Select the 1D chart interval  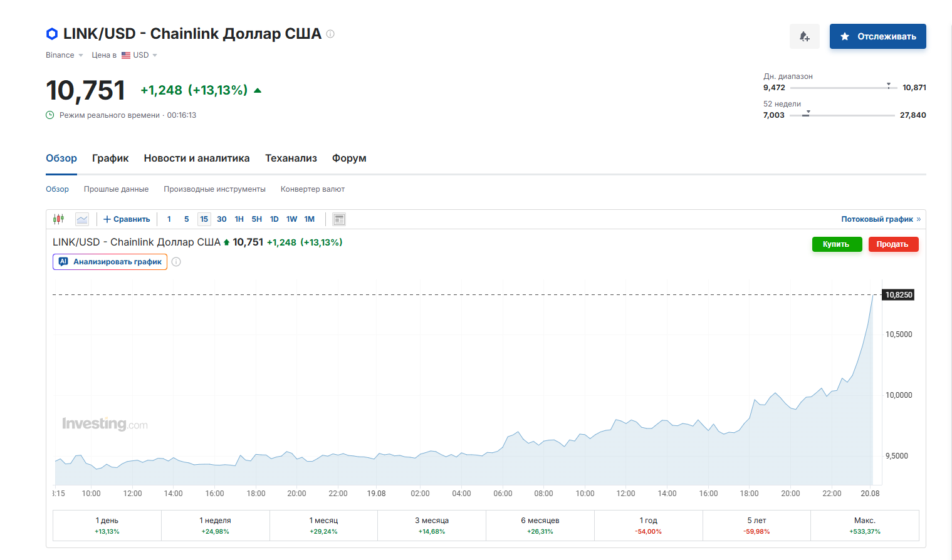point(275,219)
